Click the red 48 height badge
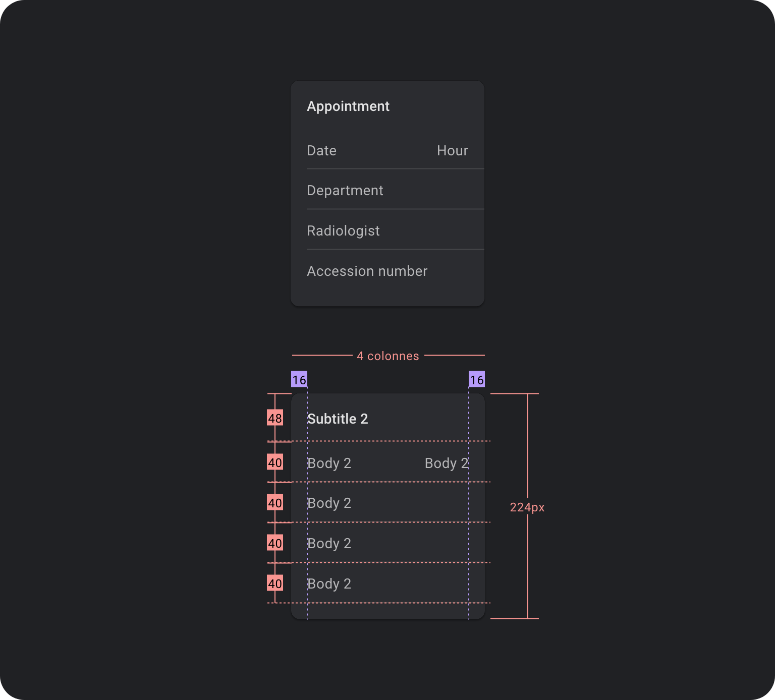This screenshot has height=700, width=775. [x=275, y=418]
